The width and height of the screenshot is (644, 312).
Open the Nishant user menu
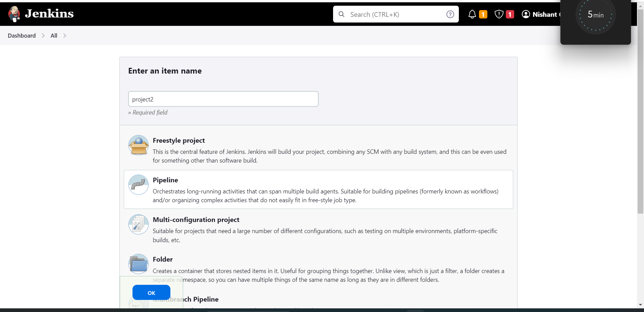[544, 14]
